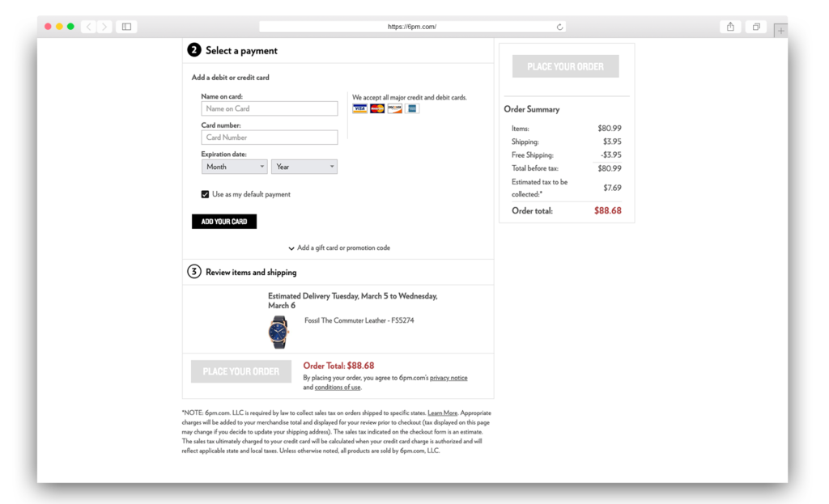Image resolution: width=829 pixels, height=504 pixels.
Task: Open the conditions of use link
Action: pos(338,388)
